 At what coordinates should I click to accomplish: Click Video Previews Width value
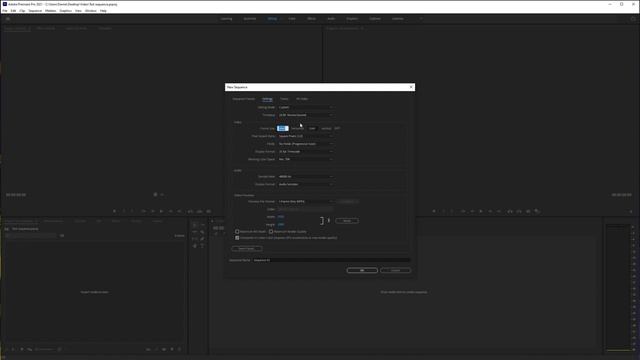281,217
